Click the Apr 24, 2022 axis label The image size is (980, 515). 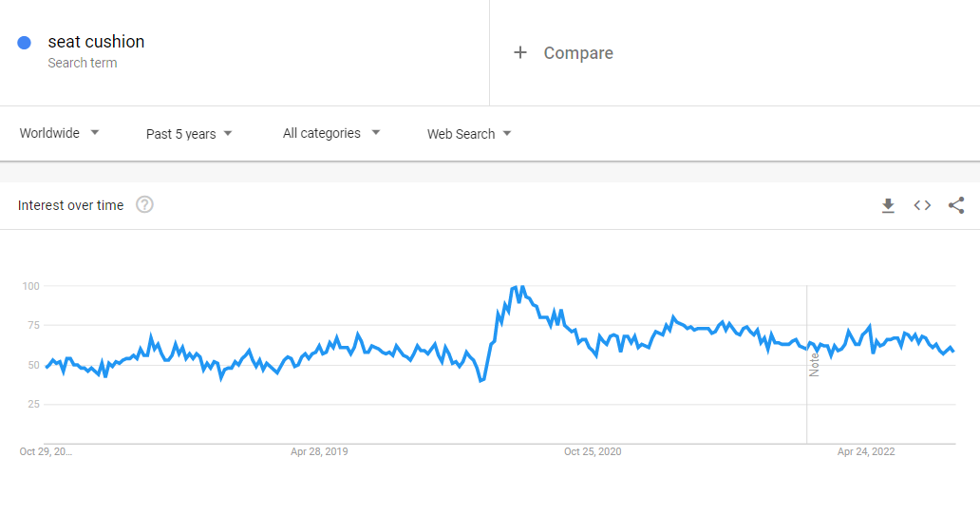point(866,451)
